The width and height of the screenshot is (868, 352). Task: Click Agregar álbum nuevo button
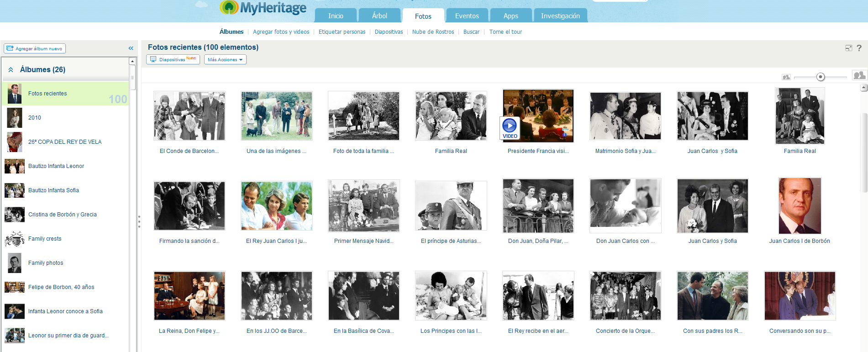(x=35, y=48)
